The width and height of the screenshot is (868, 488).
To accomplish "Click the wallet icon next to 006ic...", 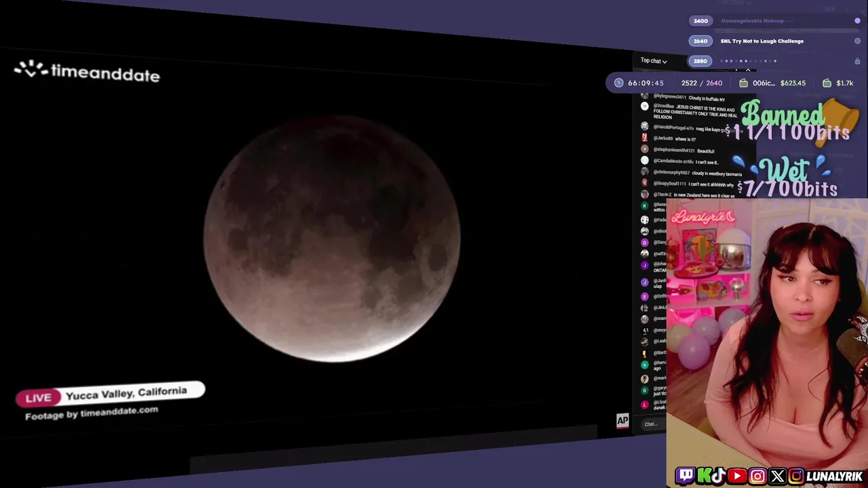I will [x=743, y=83].
